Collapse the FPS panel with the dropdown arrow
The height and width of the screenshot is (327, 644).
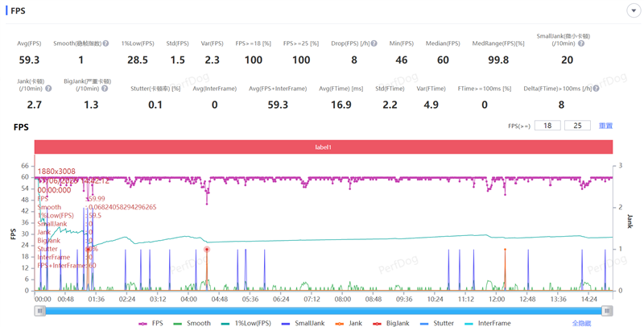click(632, 11)
